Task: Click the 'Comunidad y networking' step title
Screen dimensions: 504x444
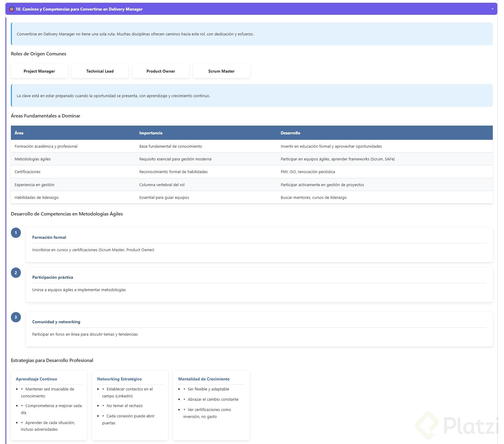Action: coord(56,322)
